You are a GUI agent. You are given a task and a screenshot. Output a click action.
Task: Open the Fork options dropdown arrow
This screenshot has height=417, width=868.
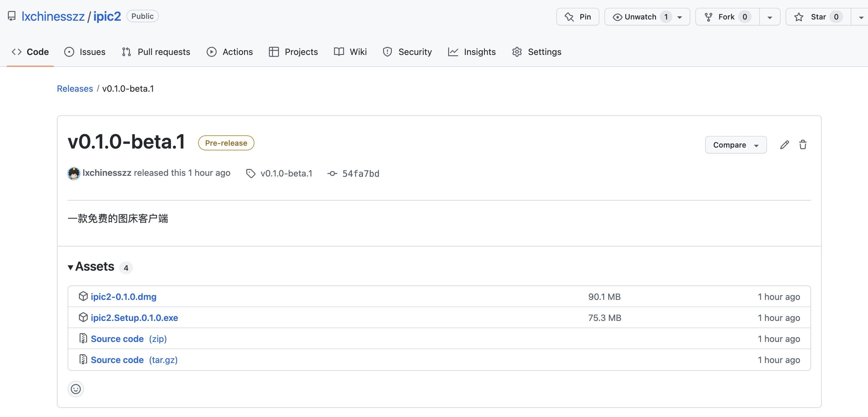click(770, 17)
